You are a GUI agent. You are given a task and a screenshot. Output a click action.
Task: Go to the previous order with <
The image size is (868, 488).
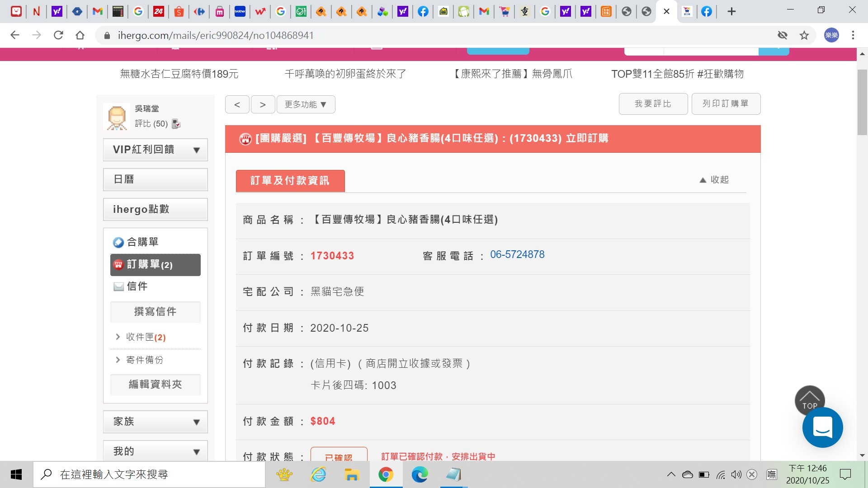237,104
